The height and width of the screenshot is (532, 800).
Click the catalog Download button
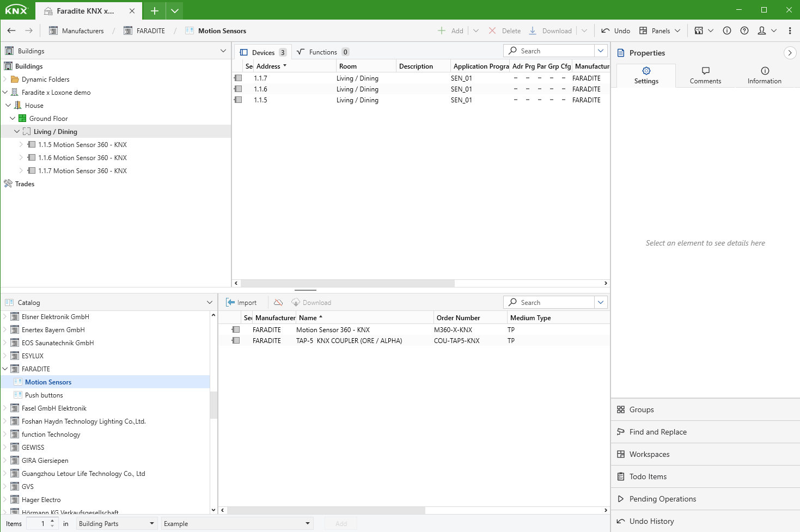click(312, 302)
